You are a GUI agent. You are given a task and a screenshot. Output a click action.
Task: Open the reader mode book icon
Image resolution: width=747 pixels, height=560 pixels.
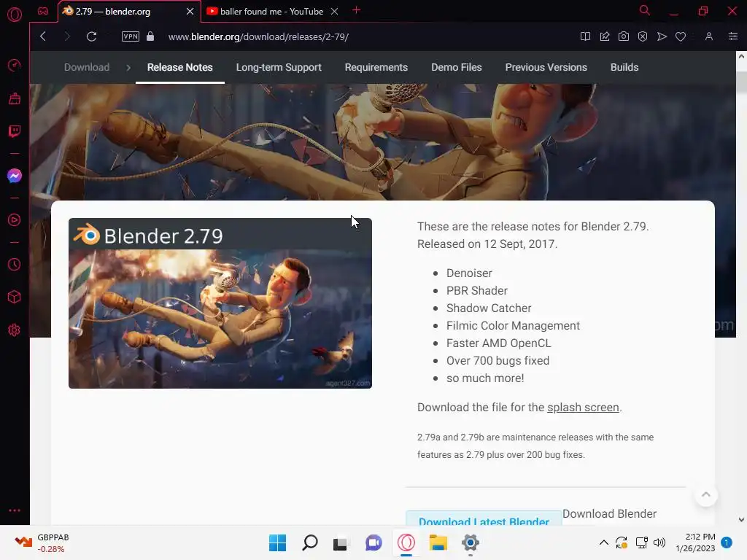(x=586, y=36)
